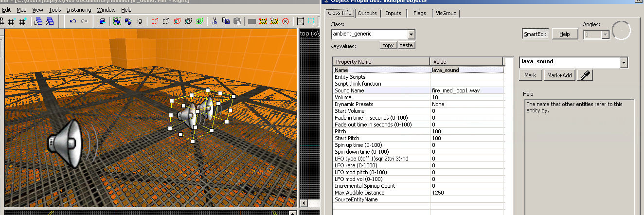Click the Mark+Add button
This screenshot has height=215, width=644.
pyautogui.click(x=559, y=75)
